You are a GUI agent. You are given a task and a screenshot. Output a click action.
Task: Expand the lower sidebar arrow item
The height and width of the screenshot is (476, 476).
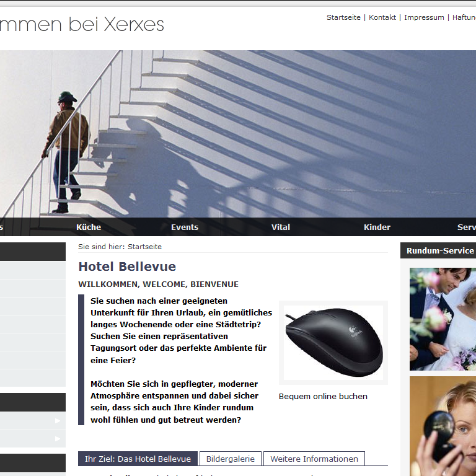point(32,439)
